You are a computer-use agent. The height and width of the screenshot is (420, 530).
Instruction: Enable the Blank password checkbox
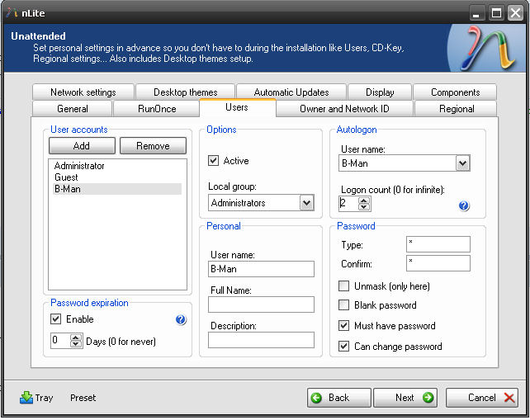point(343,305)
